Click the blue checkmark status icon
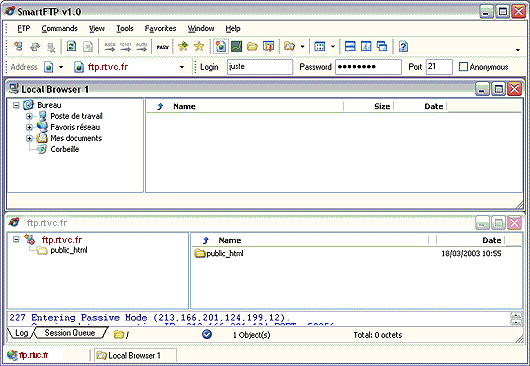Image resolution: width=530 pixels, height=366 pixels. (x=207, y=334)
